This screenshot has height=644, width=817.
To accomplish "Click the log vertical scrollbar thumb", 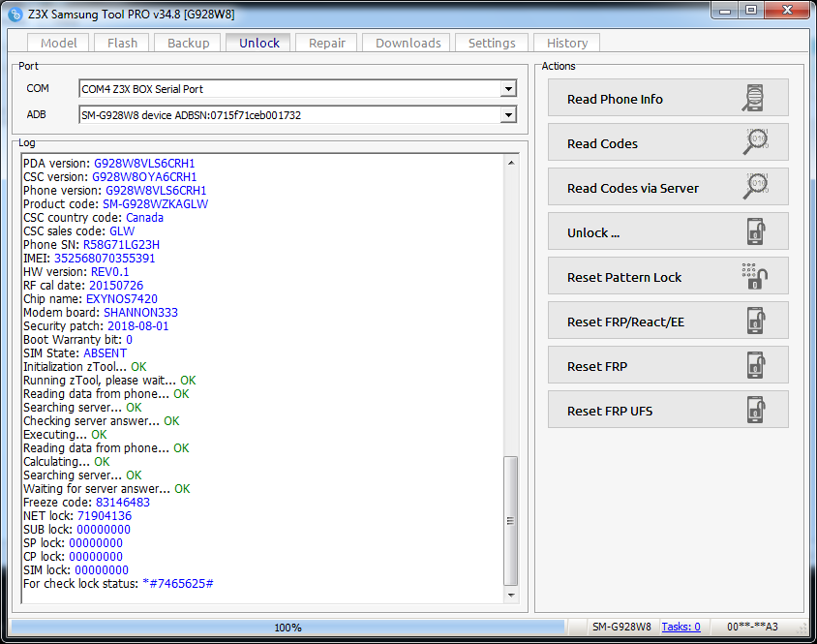I will (511, 521).
